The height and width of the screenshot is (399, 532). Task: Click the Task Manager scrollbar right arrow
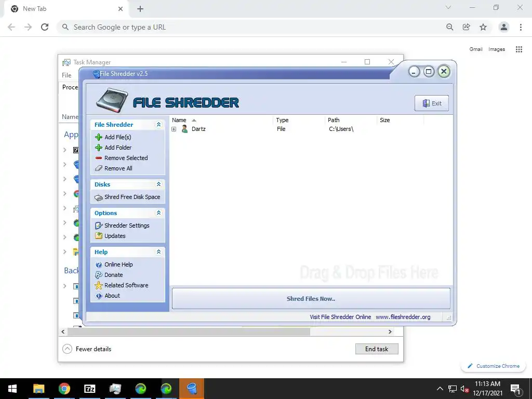390,331
